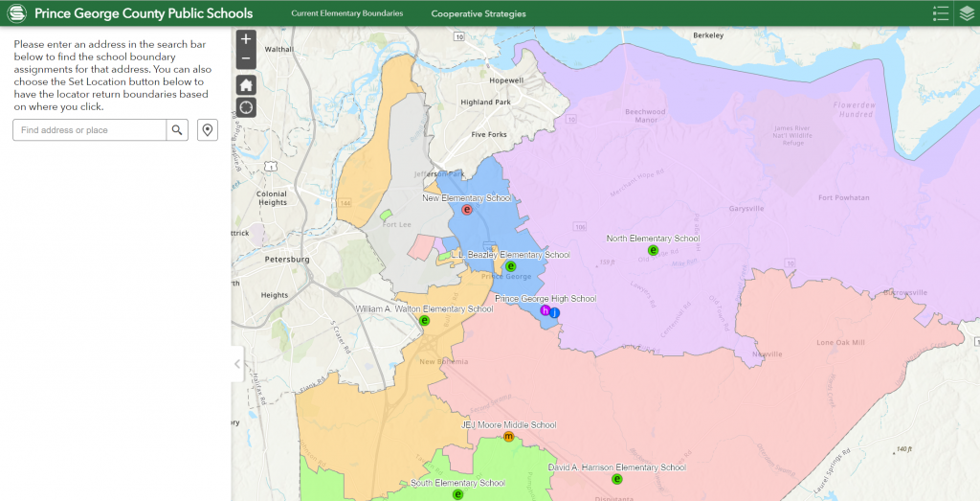The image size is (980, 501).
Task: Select South Elementary School marker
Action: click(x=457, y=494)
